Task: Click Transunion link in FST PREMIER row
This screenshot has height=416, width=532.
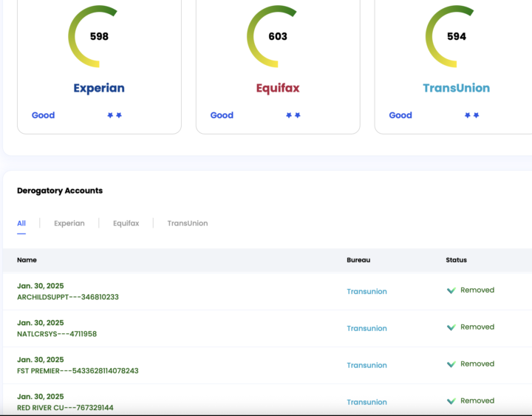Action: [366, 366]
